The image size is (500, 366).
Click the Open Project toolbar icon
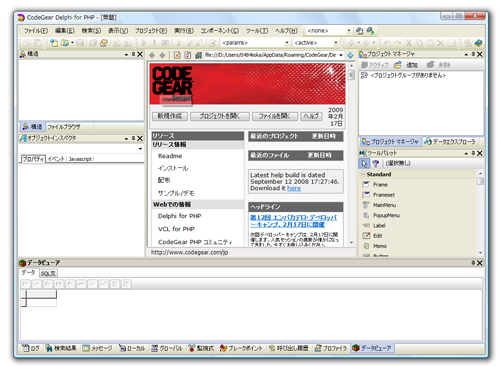click(x=104, y=43)
